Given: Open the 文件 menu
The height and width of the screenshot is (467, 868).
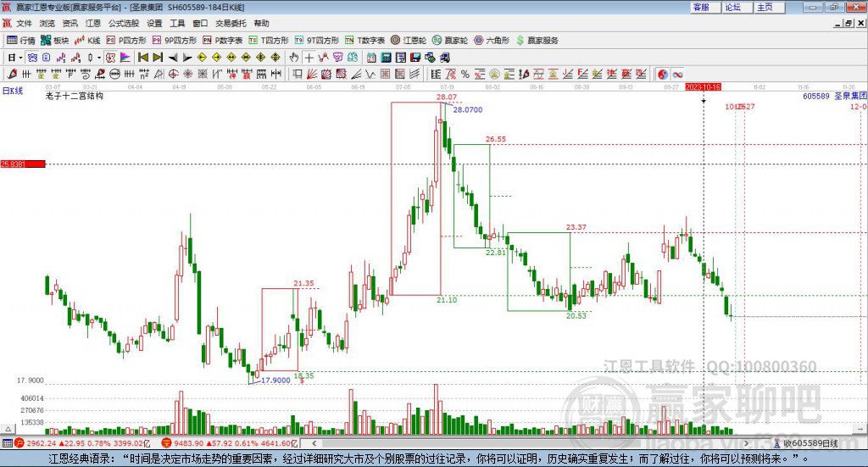Looking at the screenshot, I should (x=25, y=23).
